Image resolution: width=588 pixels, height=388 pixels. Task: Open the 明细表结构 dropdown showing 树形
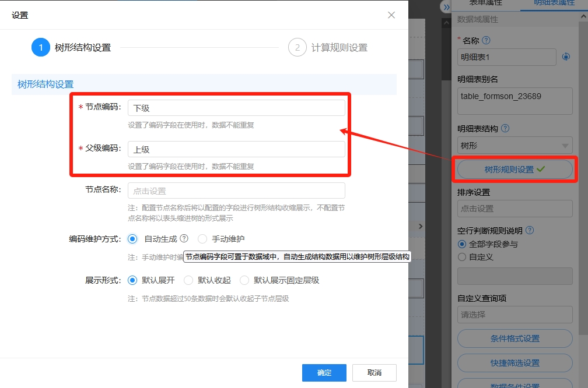[514, 146]
